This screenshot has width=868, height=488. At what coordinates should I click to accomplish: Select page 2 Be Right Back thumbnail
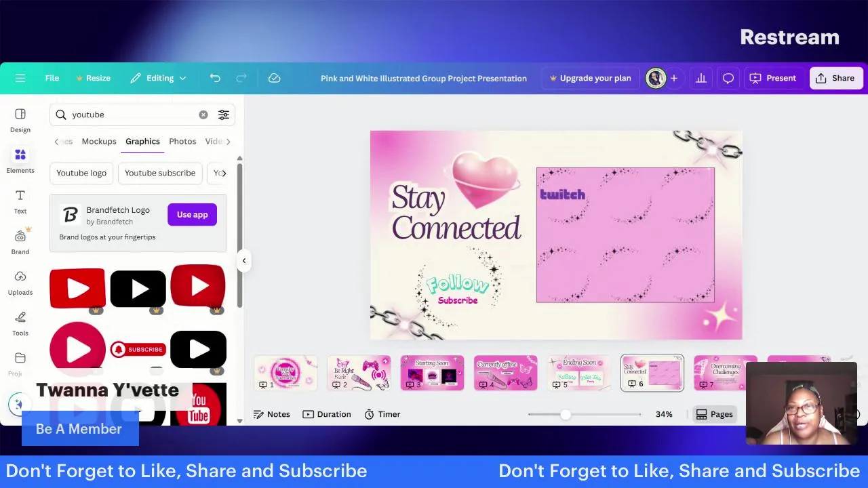359,373
